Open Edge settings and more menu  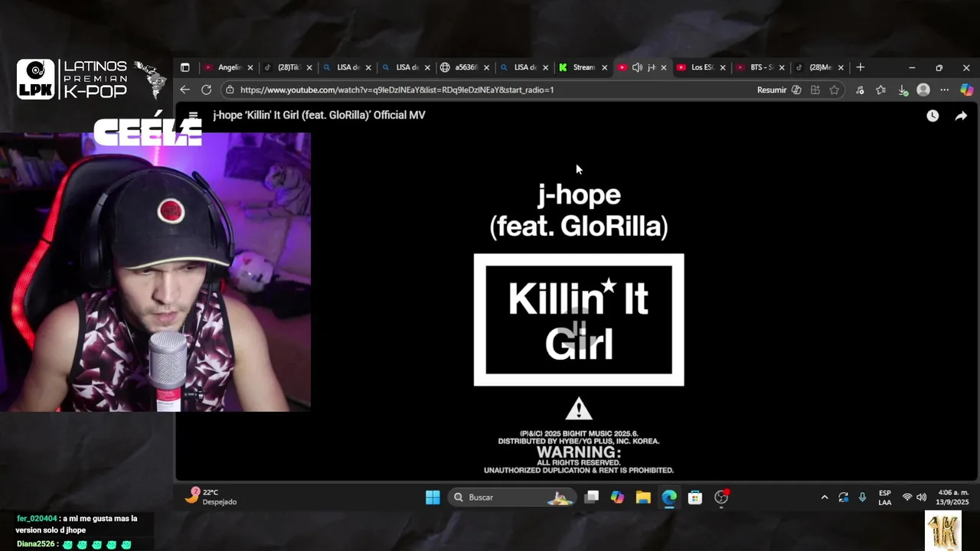945,90
